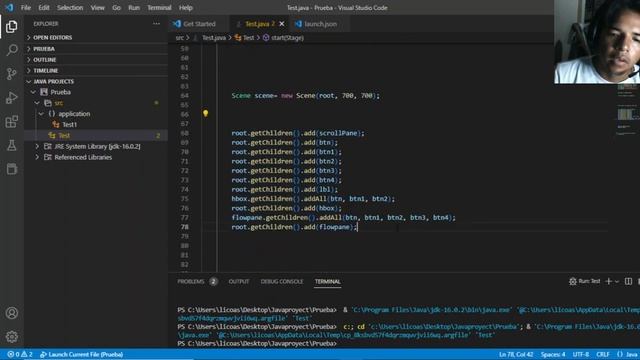Click Test class in the breadcrumb
This screenshot has height=360, width=640.
[x=249, y=38]
